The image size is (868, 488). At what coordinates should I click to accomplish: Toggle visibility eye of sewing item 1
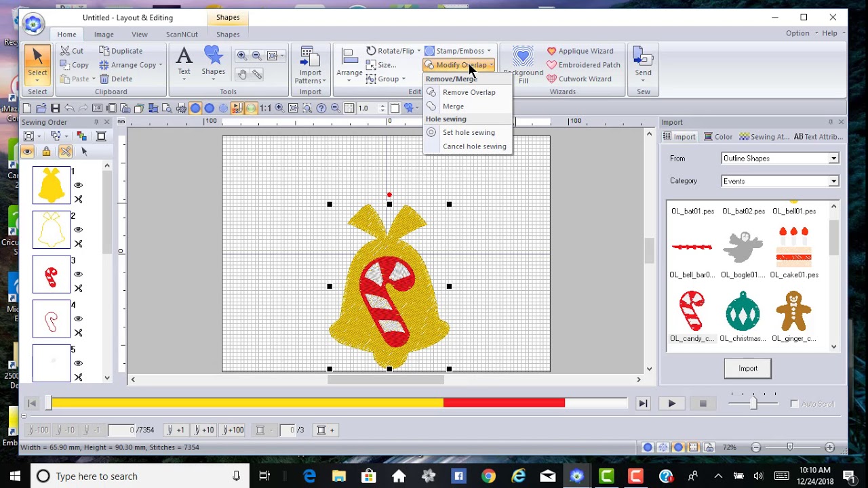click(79, 185)
